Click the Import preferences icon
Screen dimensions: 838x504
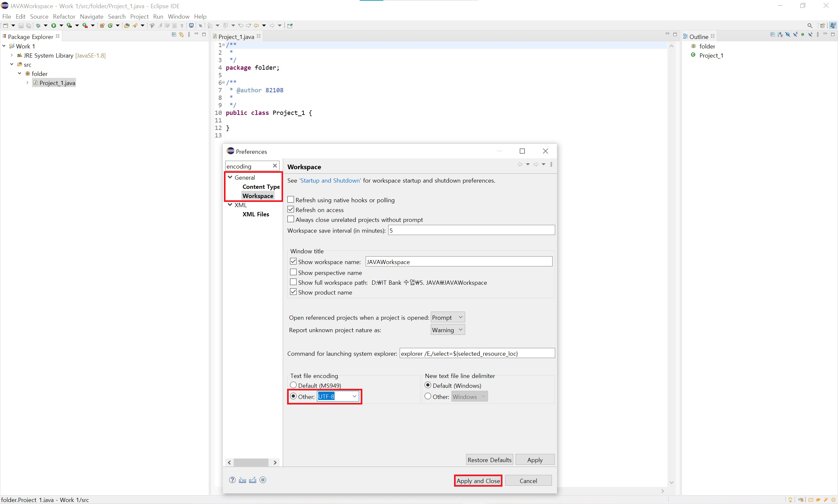click(242, 480)
